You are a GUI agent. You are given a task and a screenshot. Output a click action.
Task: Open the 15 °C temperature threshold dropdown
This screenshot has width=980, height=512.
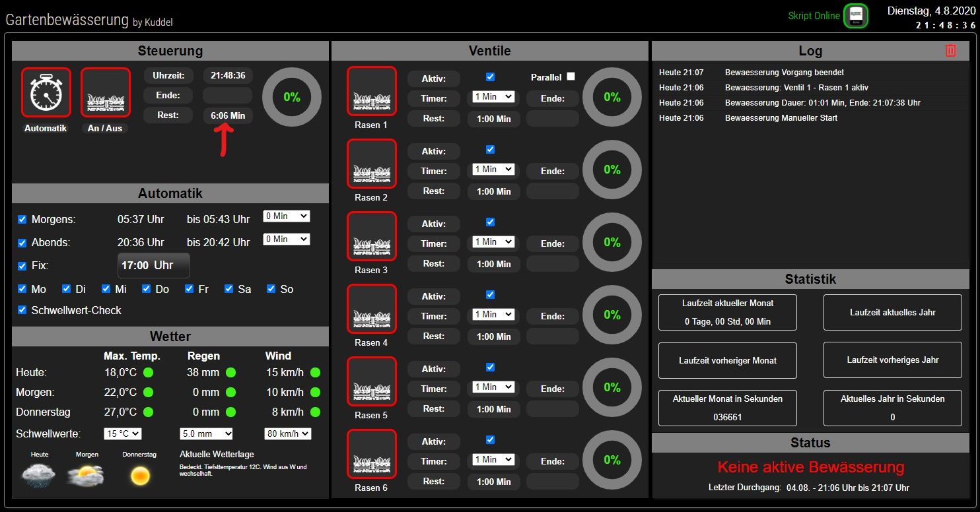123,434
